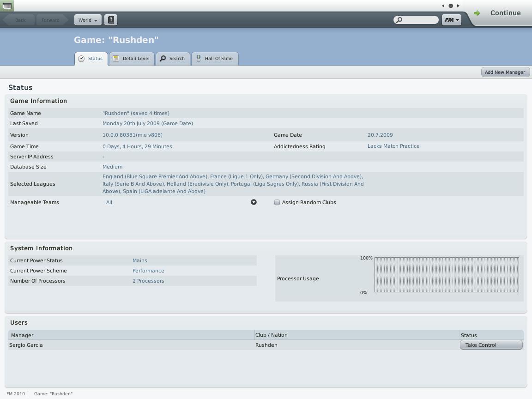Image resolution: width=532 pixels, height=399 pixels.
Task: Click the Processor Usage graph
Action: [x=447, y=275]
